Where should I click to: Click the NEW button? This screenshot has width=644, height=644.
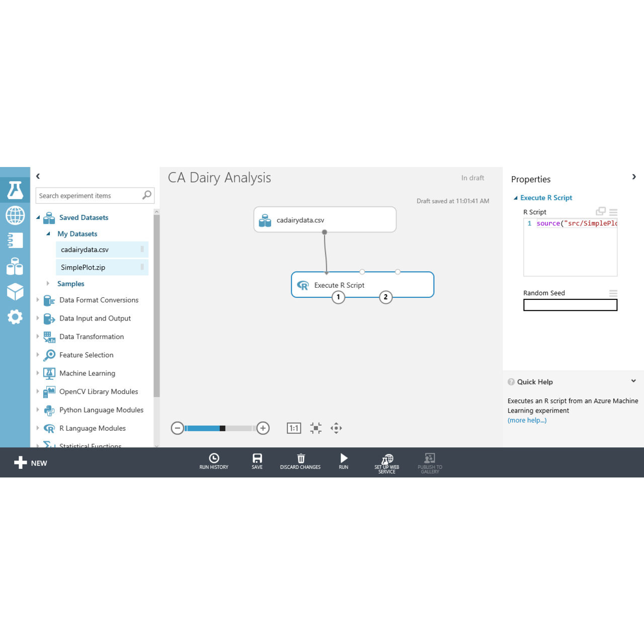tap(31, 463)
